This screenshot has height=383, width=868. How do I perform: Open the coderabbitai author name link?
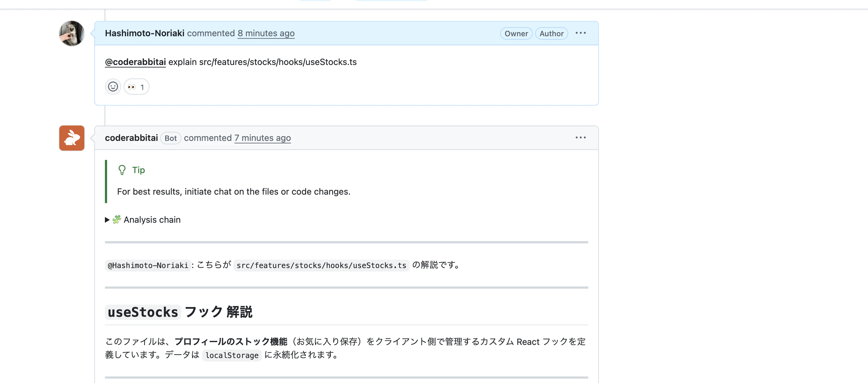[x=131, y=138]
